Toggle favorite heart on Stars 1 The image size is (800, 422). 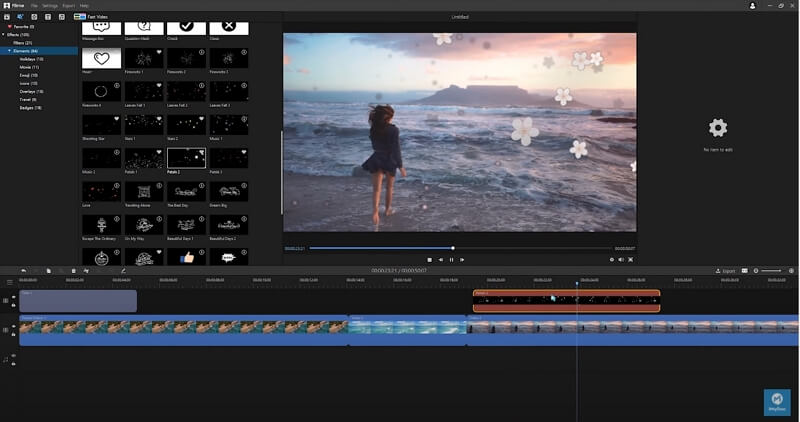(159, 118)
